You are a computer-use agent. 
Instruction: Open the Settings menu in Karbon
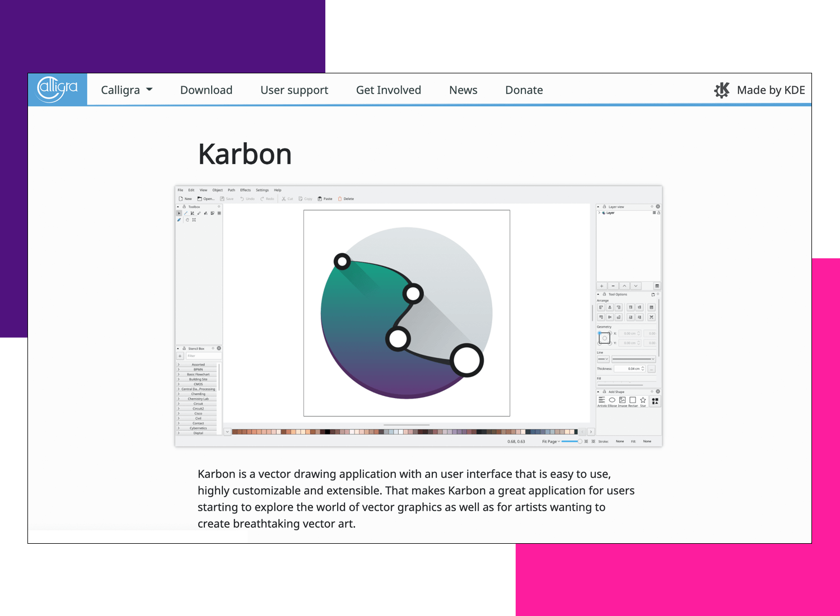[x=262, y=190]
